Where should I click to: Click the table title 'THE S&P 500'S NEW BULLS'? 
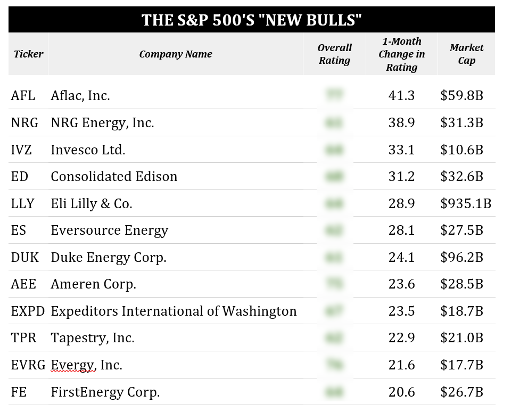pyautogui.click(x=251, y=20)
